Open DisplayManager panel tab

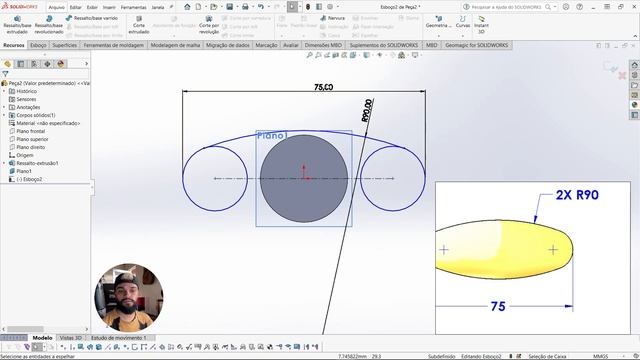[x=61, y=64]
